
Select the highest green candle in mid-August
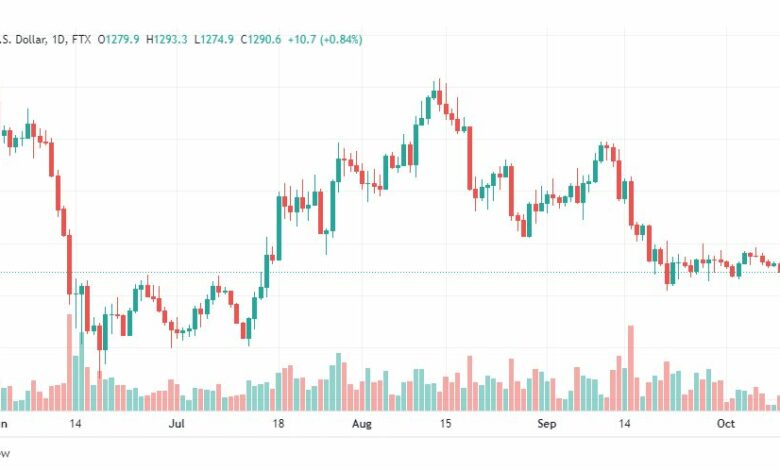pos(434,94)
